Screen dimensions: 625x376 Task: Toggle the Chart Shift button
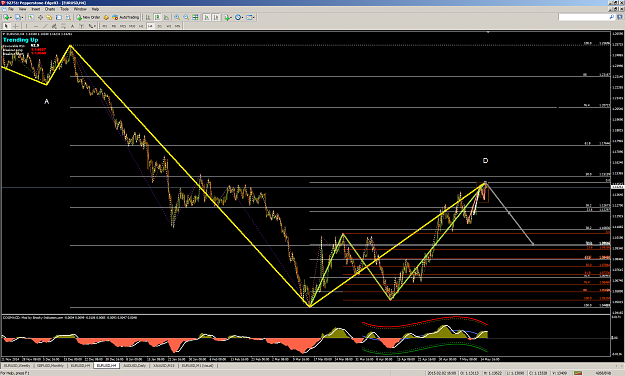pos(216,17)
